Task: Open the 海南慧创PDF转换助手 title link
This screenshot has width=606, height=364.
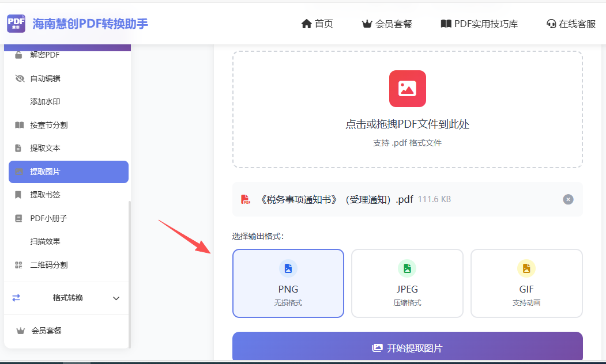Action: (90, 24)
